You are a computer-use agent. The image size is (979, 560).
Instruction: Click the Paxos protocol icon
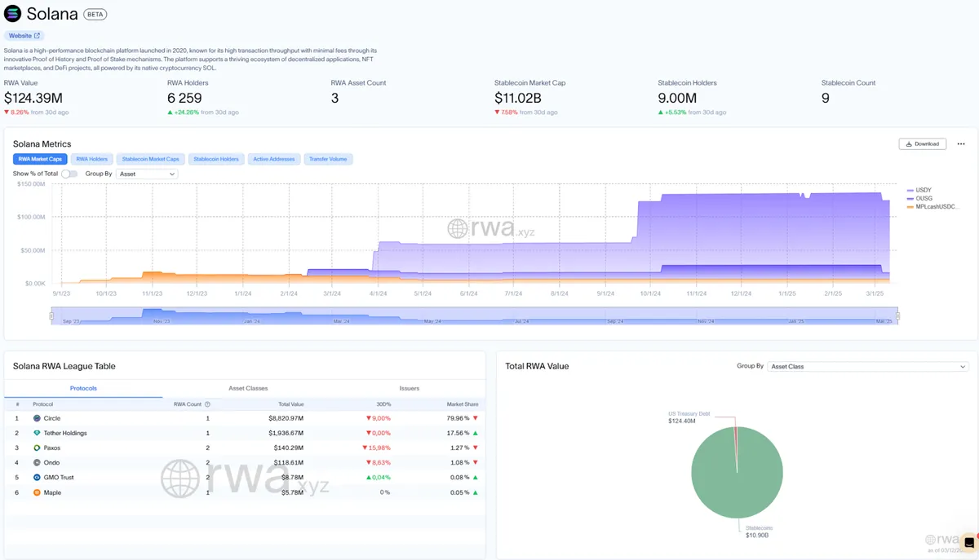(x=37, y=448)
